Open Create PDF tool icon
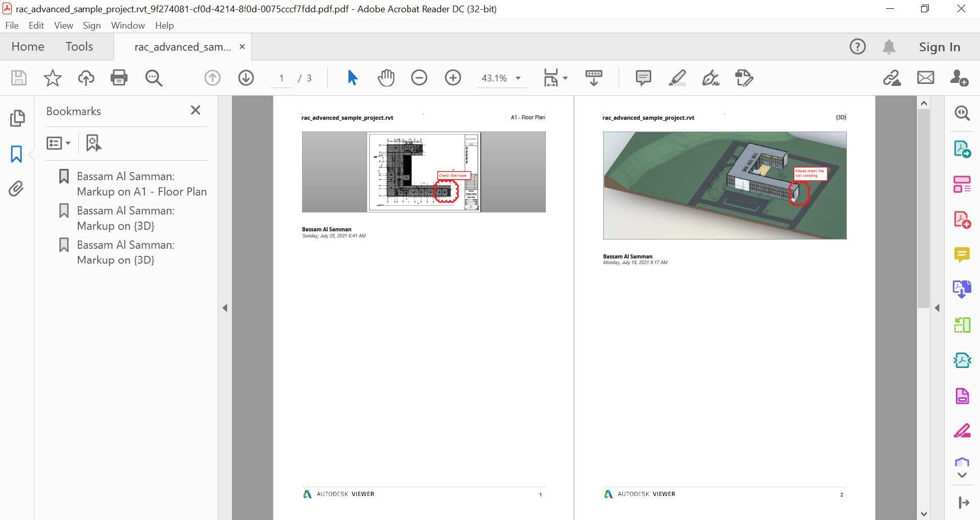 pyautogui.click(x=962, y=220)
